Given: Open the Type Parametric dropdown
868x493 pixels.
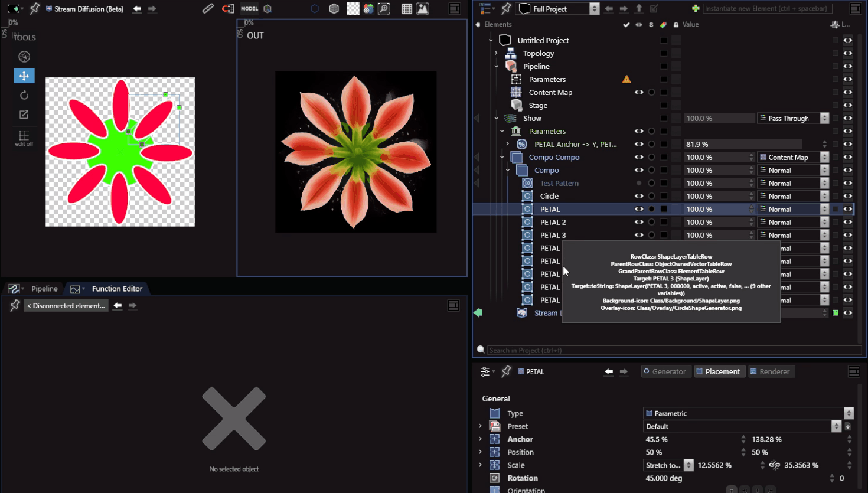Looking at the screenshot, I should pos(748,413).
